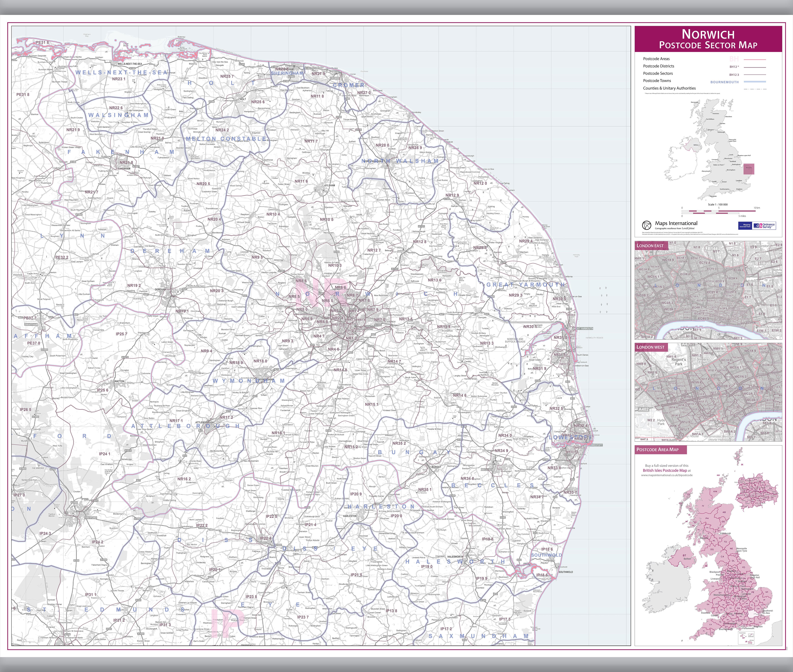Click the 'NR18 0' sector label

[x=260, y=361]
